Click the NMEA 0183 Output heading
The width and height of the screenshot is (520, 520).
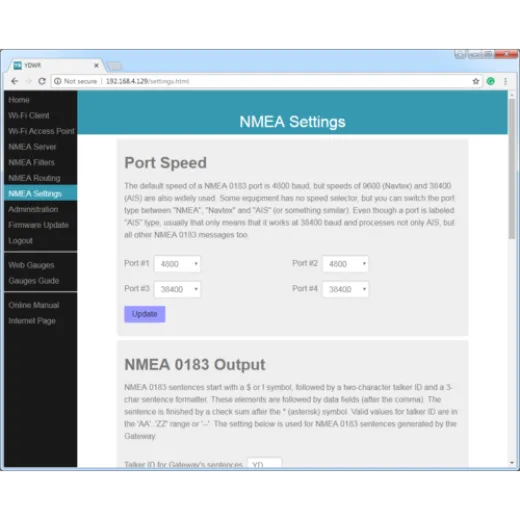point(195,365)
